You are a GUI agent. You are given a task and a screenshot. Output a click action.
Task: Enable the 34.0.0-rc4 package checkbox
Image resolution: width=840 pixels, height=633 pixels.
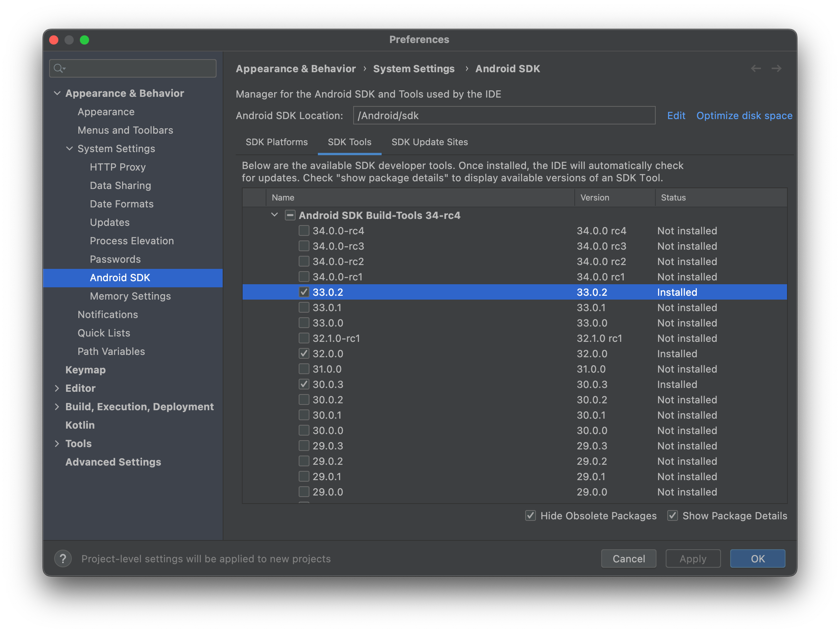point(303,231)
